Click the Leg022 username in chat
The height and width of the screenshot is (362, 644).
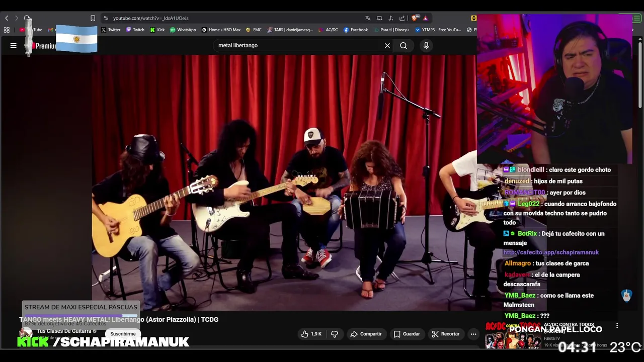click(x=528, y=204)
